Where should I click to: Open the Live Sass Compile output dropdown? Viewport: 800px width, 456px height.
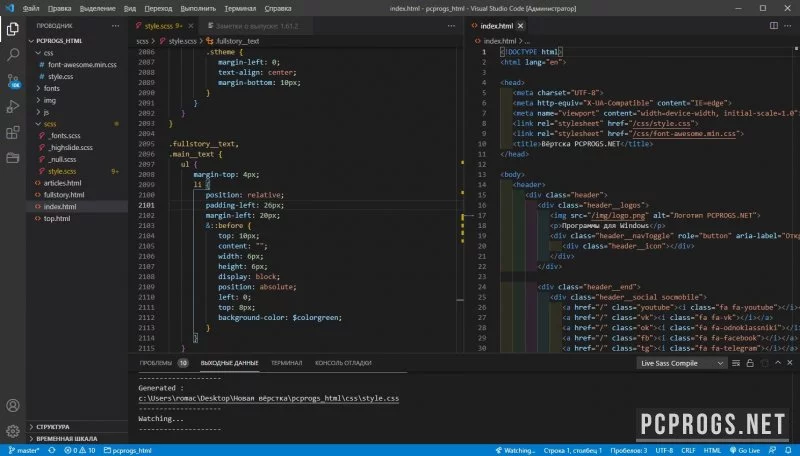tap(682, 363)
